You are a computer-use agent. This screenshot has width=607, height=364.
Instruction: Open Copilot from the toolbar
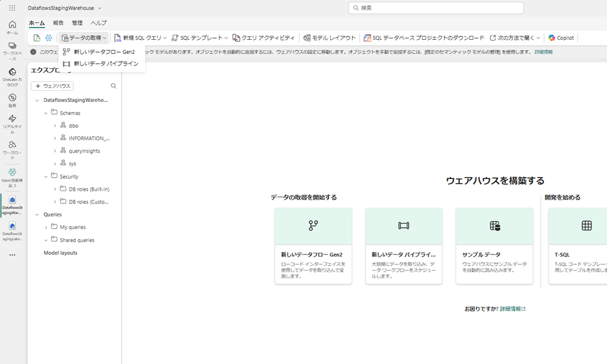(x=561, y=38)
